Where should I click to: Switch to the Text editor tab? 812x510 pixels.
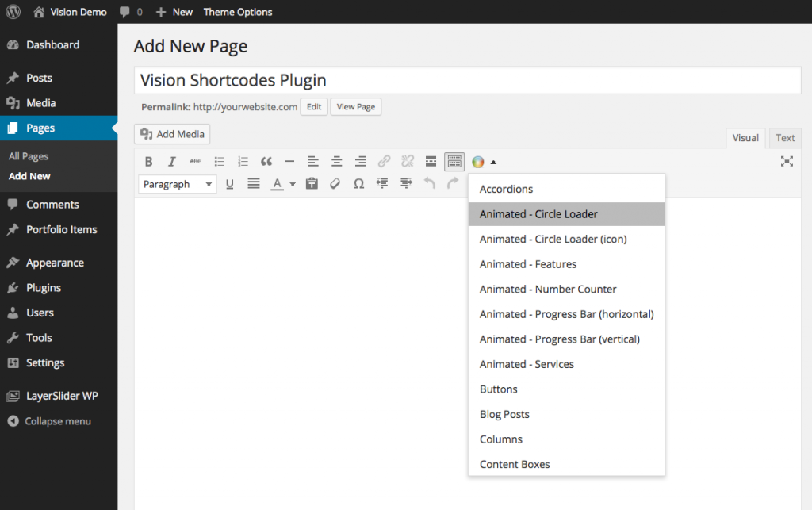tap(785, 138)
